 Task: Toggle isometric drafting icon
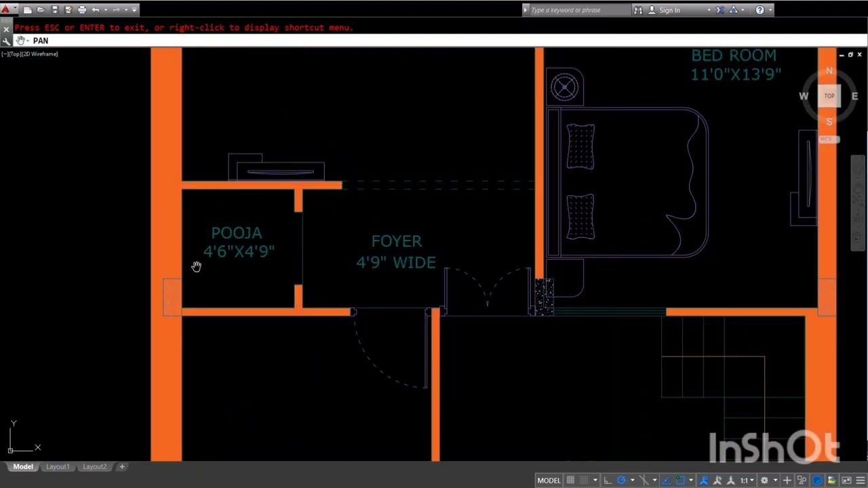click(x=644, y=481)
